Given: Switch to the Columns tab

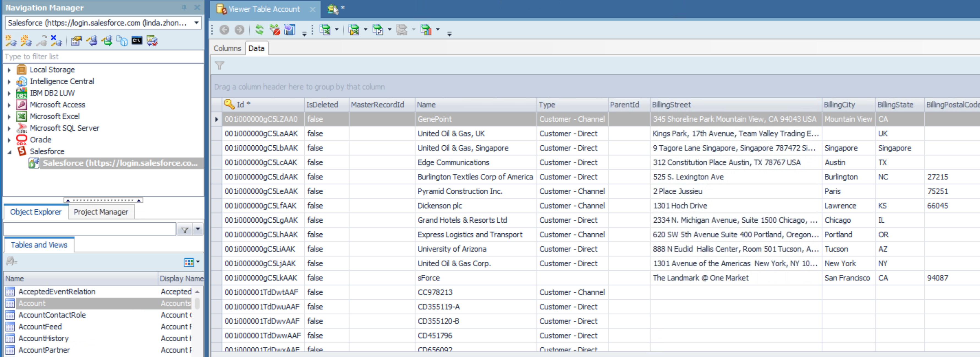Looking at the screenshot, I should pyautogui.click(x=227, y=48).
